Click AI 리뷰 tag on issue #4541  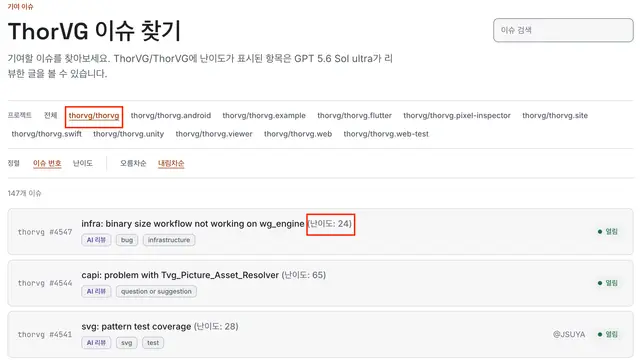(96, 343)
